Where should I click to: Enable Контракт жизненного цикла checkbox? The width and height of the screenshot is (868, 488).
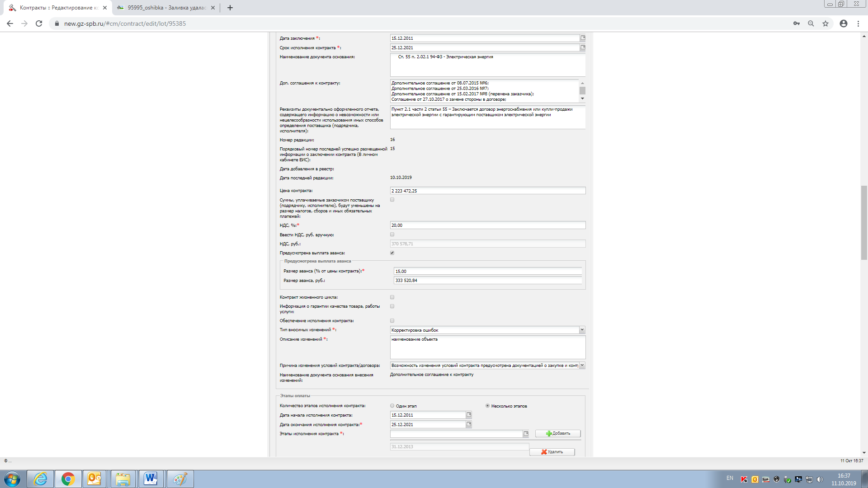pos(392,297)
